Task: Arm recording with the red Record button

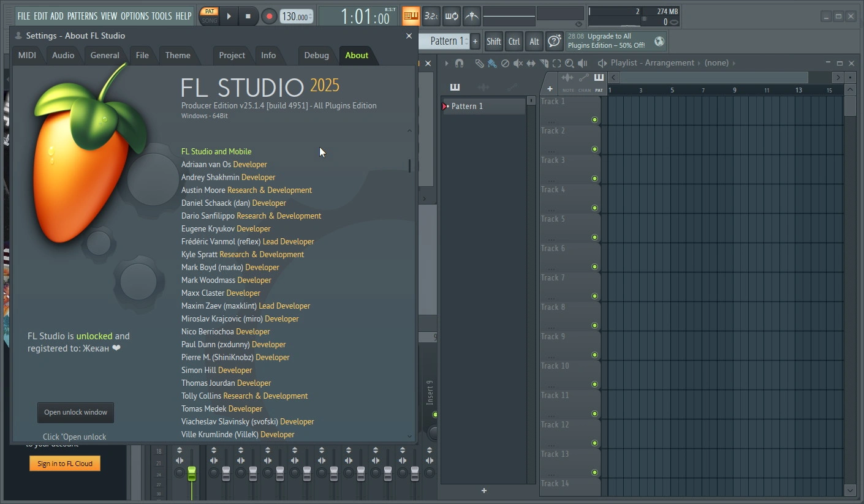Action: click(x=268, y=17)
